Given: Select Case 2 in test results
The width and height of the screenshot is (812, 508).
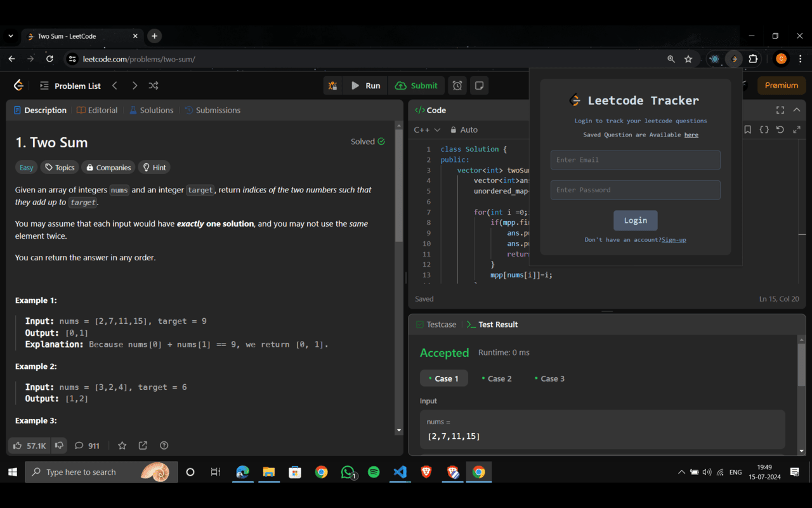Looking at the screenshot, I should [x=497, y=378].
